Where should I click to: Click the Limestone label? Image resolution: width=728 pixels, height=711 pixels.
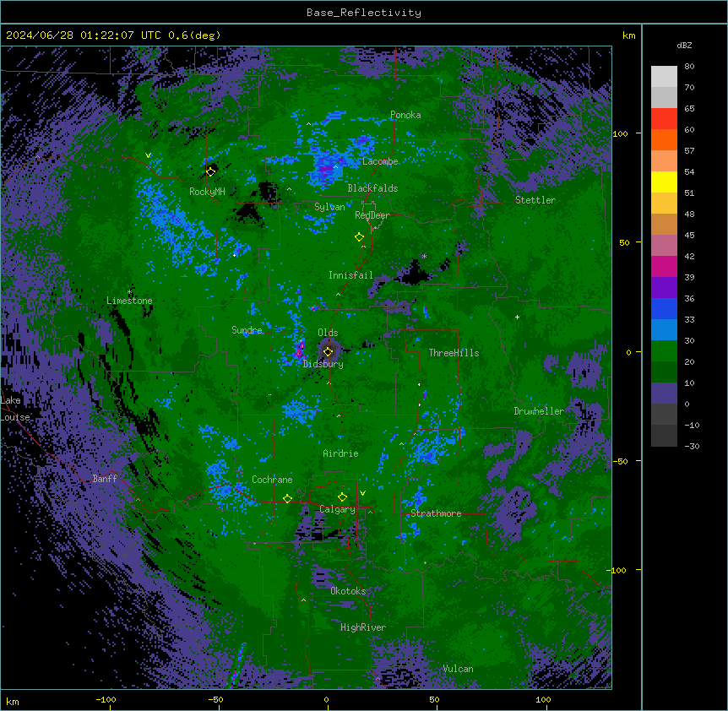tap(129, 301)
